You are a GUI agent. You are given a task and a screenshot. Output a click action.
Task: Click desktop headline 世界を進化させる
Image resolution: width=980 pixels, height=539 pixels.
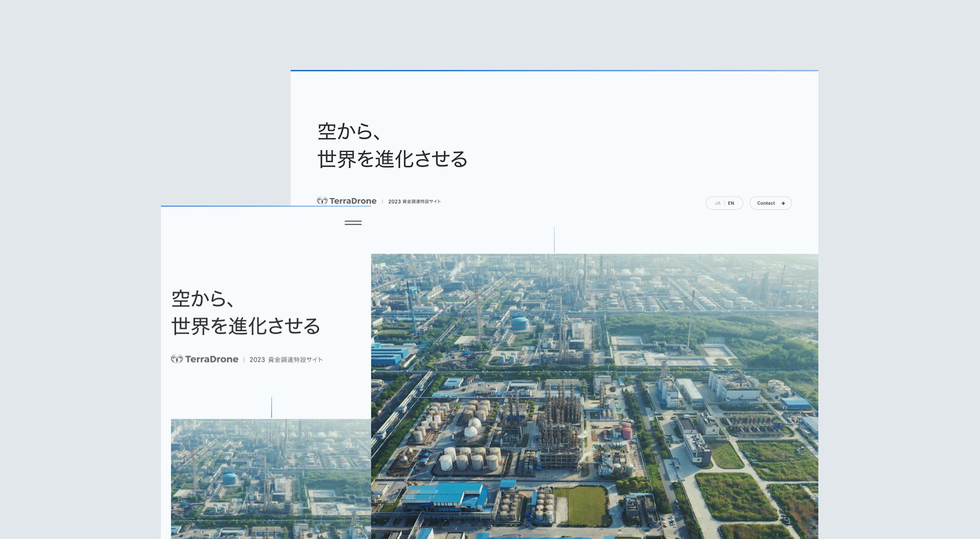tap(392, 159)
